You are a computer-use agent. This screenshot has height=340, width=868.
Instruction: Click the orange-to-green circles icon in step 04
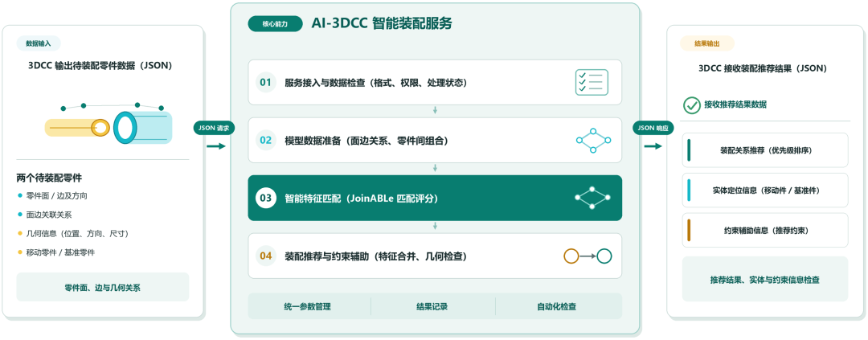coord(588,256)
